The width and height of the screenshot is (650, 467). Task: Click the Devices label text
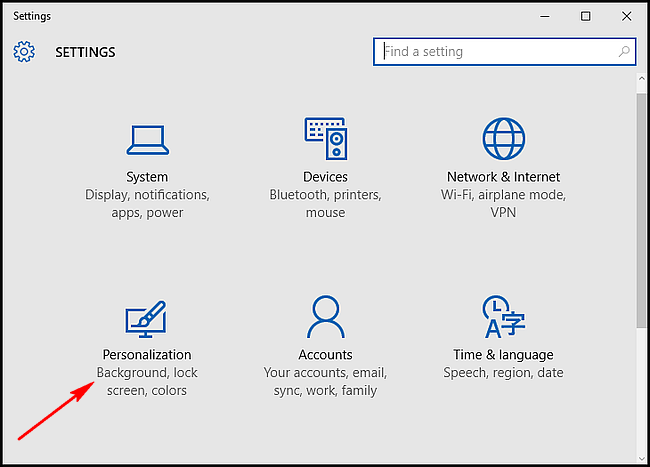click(x=325, y=177)
